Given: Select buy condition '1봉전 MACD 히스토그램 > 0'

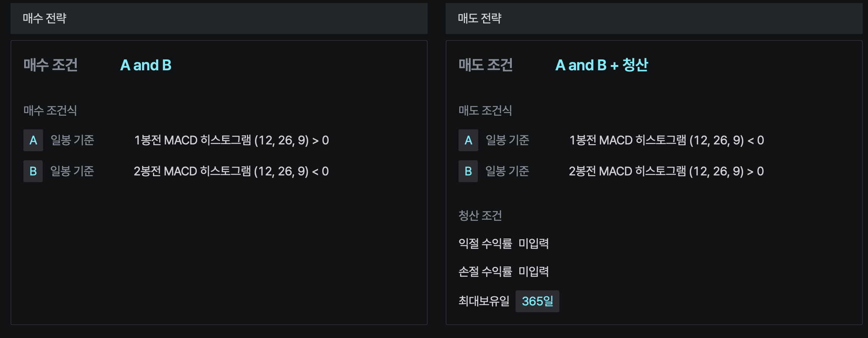Looking at the screenshot, I should point(232,140).
